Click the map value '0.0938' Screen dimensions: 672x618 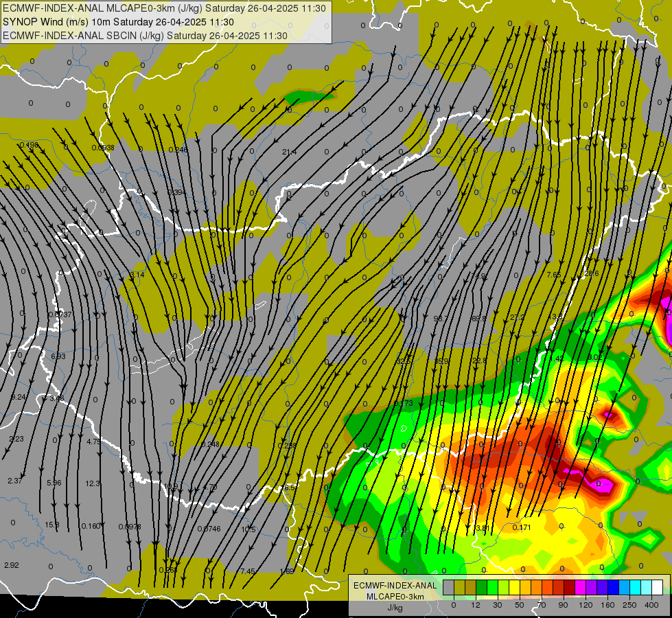click(x=103, y=148)
